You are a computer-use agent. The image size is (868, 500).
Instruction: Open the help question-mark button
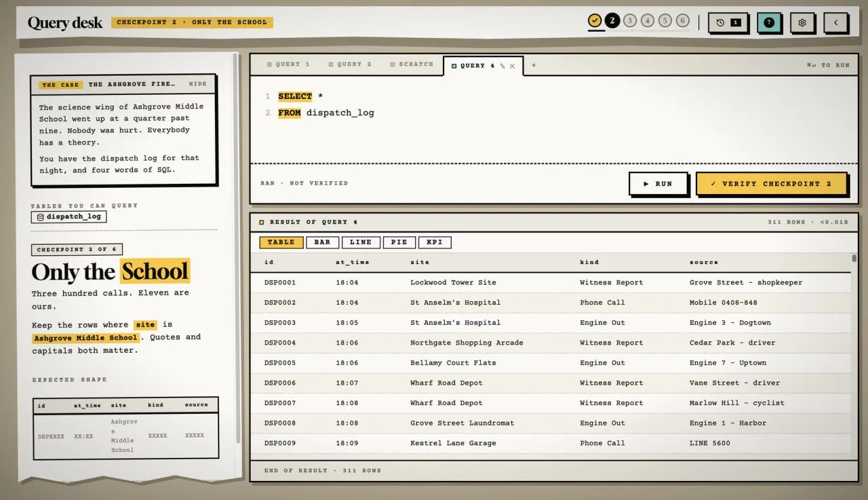[768, 22]
